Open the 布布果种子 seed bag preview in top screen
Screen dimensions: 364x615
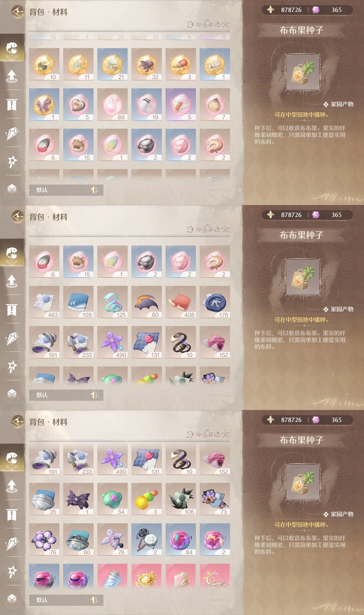[x=303, y=73]
